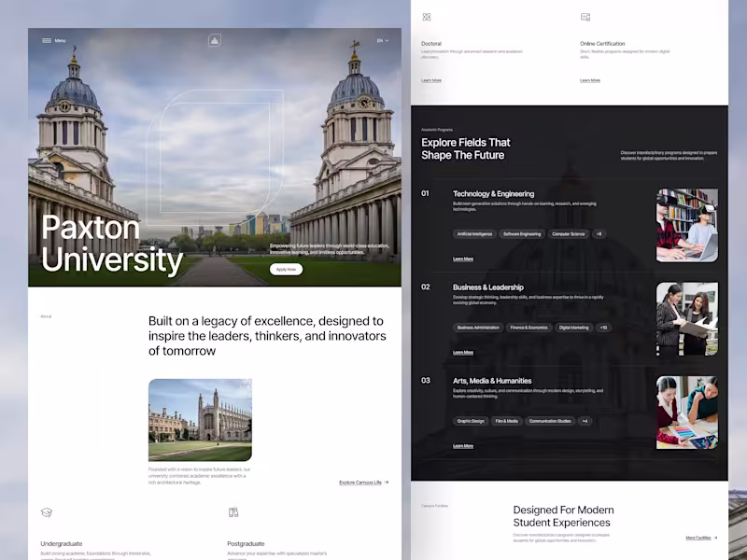Click the 02 number beside Business & Leadership
This screenshot has width=747, height=560.
[426, 287]
